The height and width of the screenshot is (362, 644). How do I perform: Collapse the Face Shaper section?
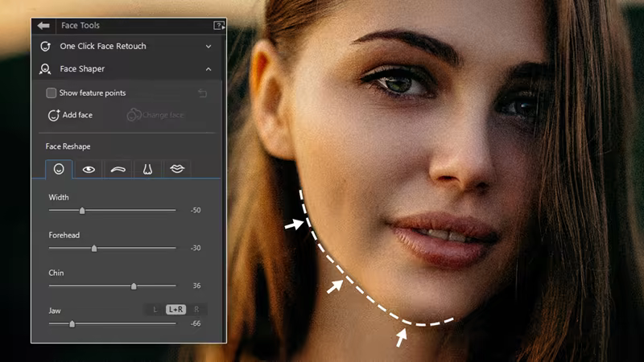click(208, 69)
